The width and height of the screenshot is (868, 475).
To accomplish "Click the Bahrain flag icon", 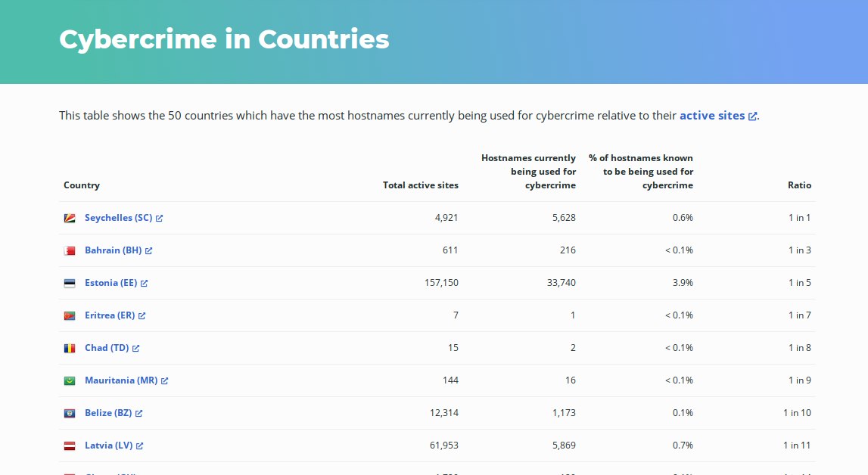I will coord(70,250).
